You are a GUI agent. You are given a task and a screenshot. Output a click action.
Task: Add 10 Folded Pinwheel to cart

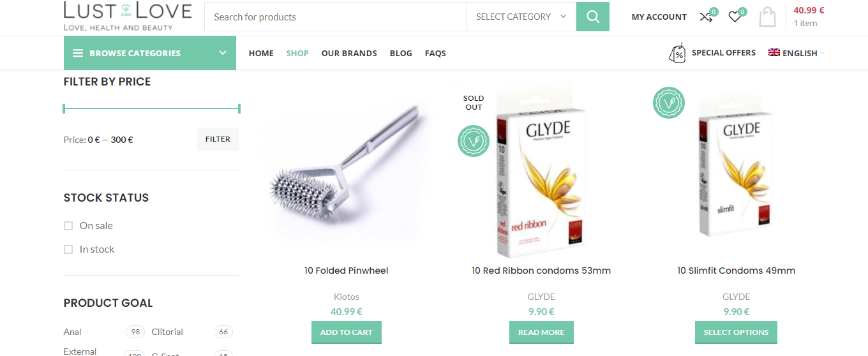[x=347, y=332]
